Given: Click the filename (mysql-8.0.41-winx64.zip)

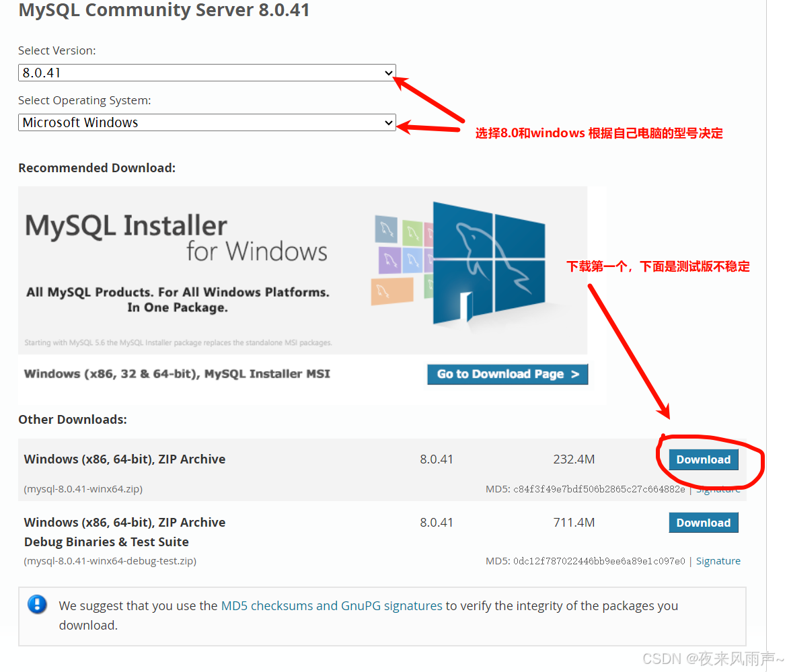Looking at the screenshot, I should pos(83,489).
